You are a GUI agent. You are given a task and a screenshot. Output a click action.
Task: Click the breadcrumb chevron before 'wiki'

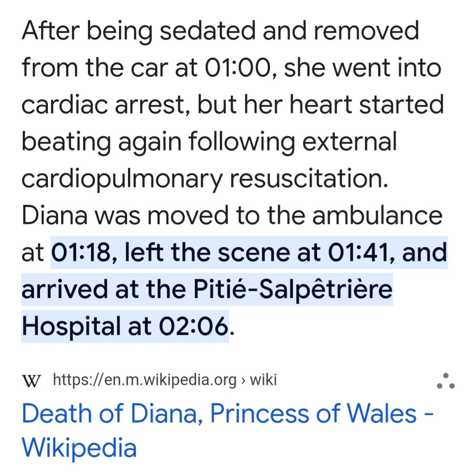pos(243,380)
